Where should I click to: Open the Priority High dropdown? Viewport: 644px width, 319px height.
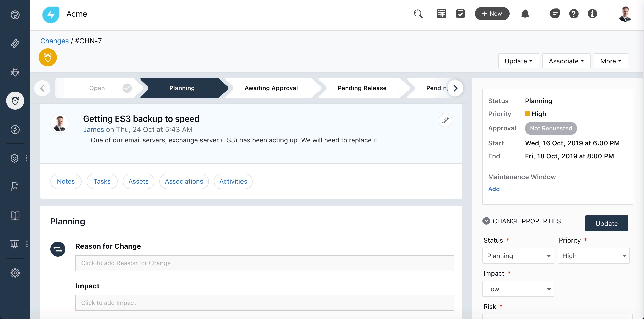pos(594,256)
